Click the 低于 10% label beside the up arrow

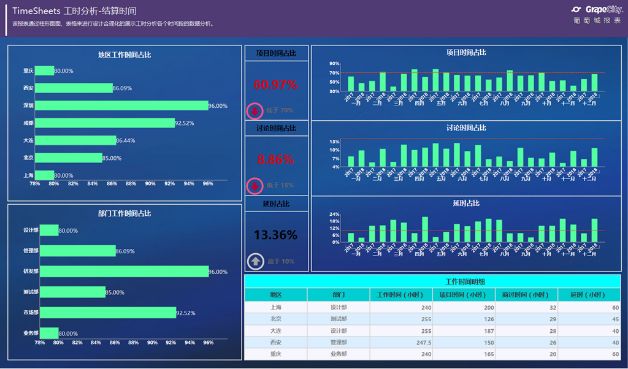280,261
